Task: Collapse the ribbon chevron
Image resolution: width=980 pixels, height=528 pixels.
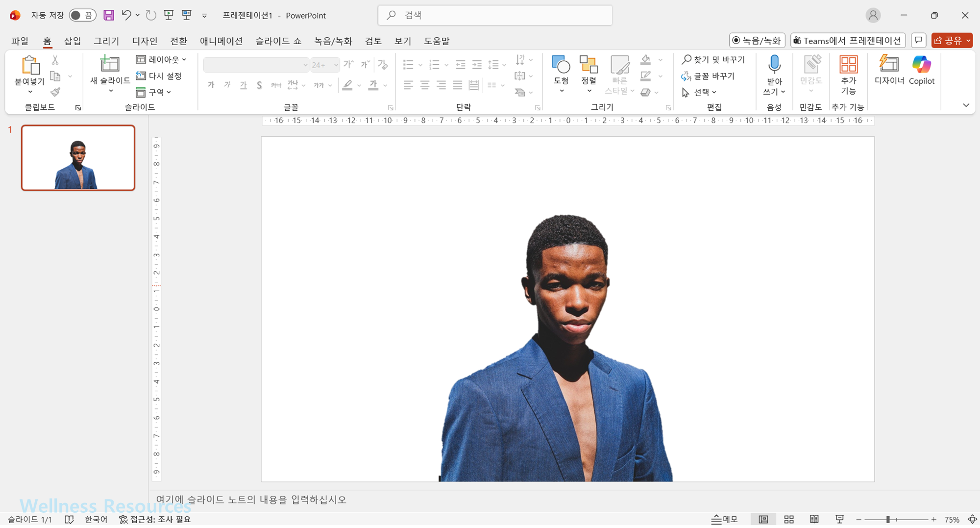Action: click(966, 105)
